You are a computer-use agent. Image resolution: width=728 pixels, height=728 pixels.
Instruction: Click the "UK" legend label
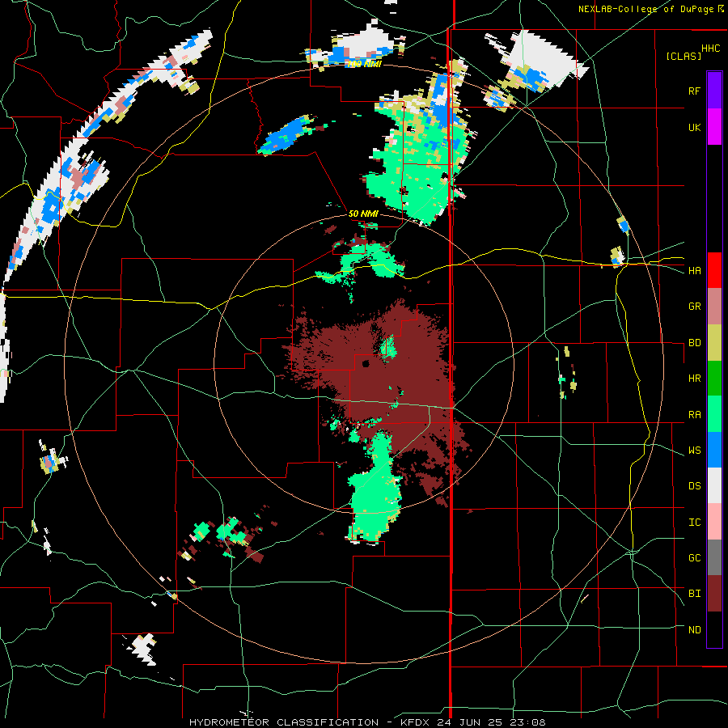694,127
